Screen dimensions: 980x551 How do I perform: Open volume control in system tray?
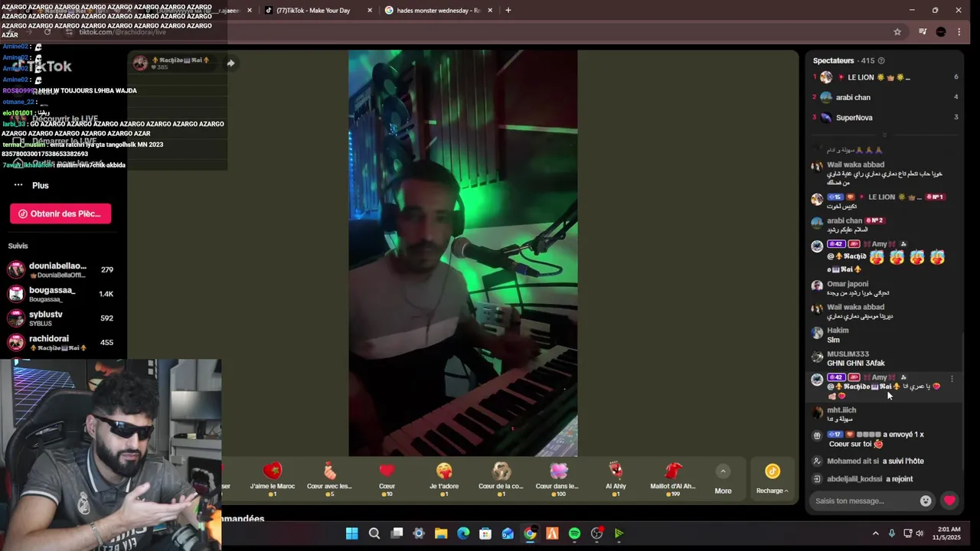(x=920, y=533)
